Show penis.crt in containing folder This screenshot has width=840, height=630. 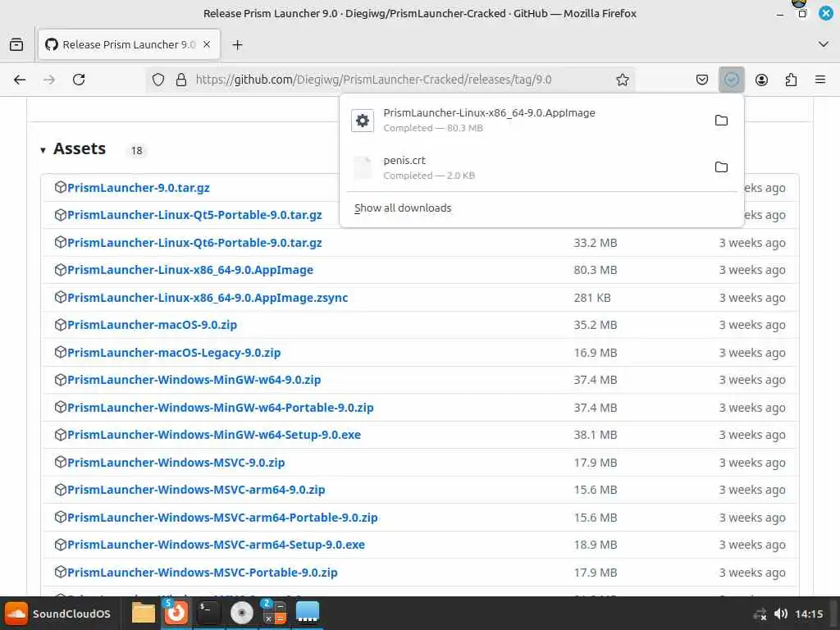[721, 167]
